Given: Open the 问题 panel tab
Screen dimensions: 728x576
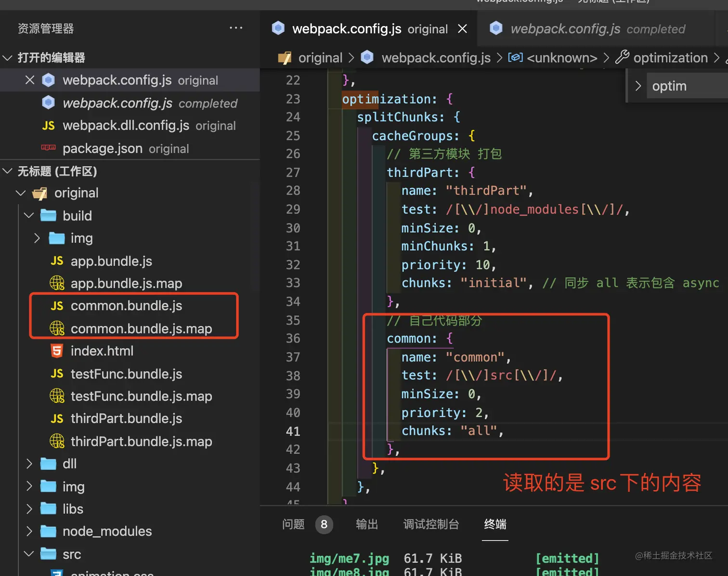Looking at the screenshot, I should [x=293, y=524].
